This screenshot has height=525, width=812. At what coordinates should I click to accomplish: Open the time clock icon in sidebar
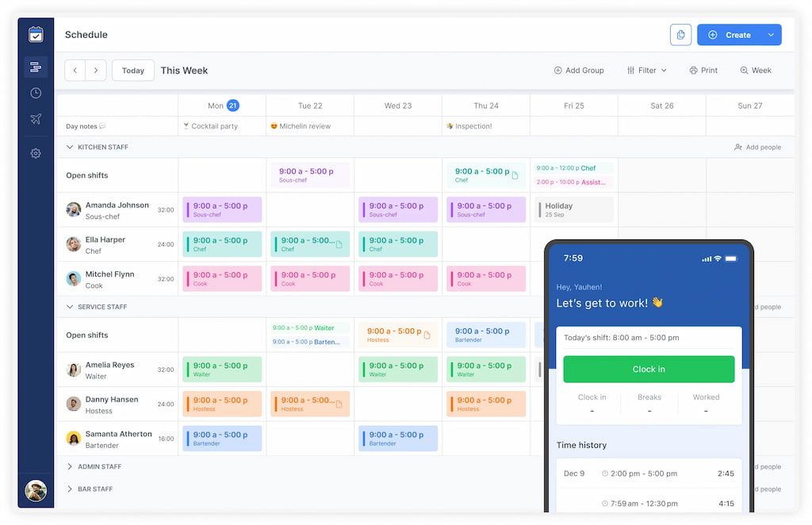[36, 94]
